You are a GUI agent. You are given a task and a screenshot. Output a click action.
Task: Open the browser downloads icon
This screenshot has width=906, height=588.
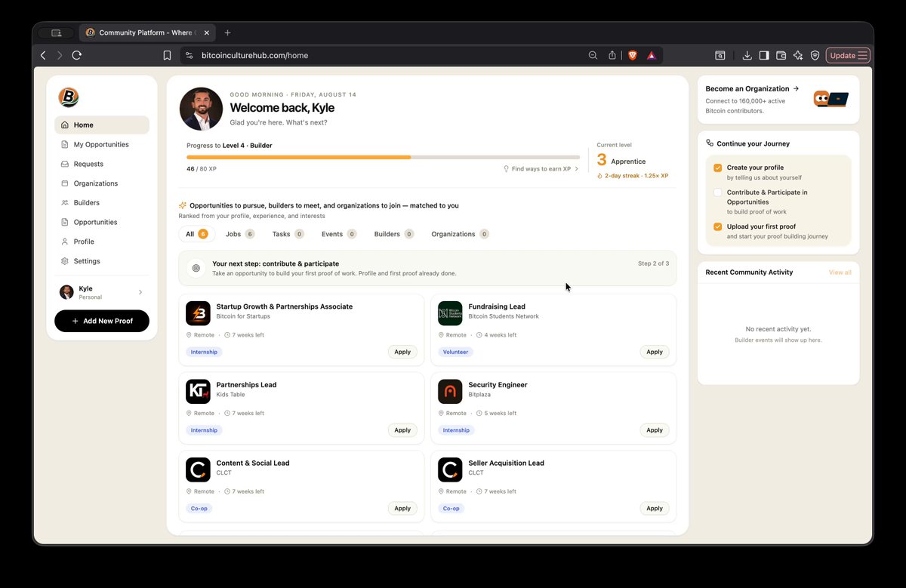click(x=747, y=55)
